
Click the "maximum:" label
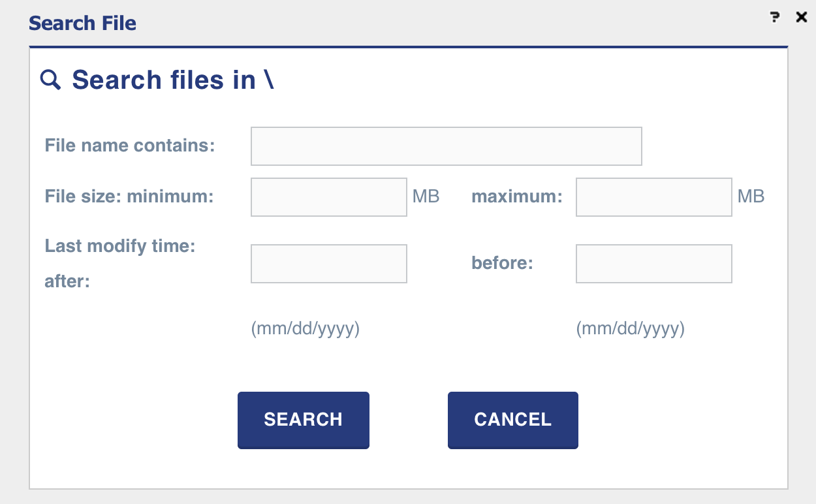point(516,196)
